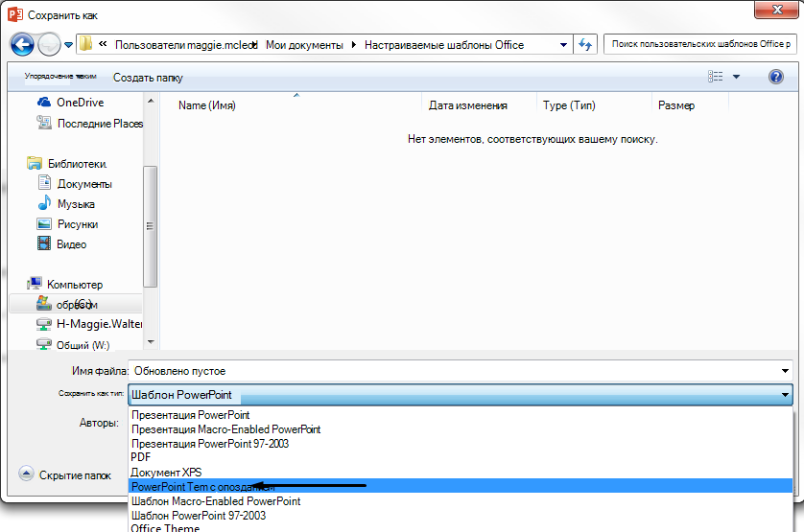Click the navigation pane scrollbar thumb
The height and width of the screenshot is (532, 804).
tap(151, 226)
